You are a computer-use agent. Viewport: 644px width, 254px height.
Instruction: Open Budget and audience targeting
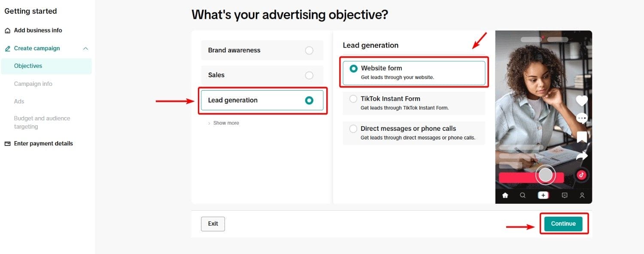[42, 122]
